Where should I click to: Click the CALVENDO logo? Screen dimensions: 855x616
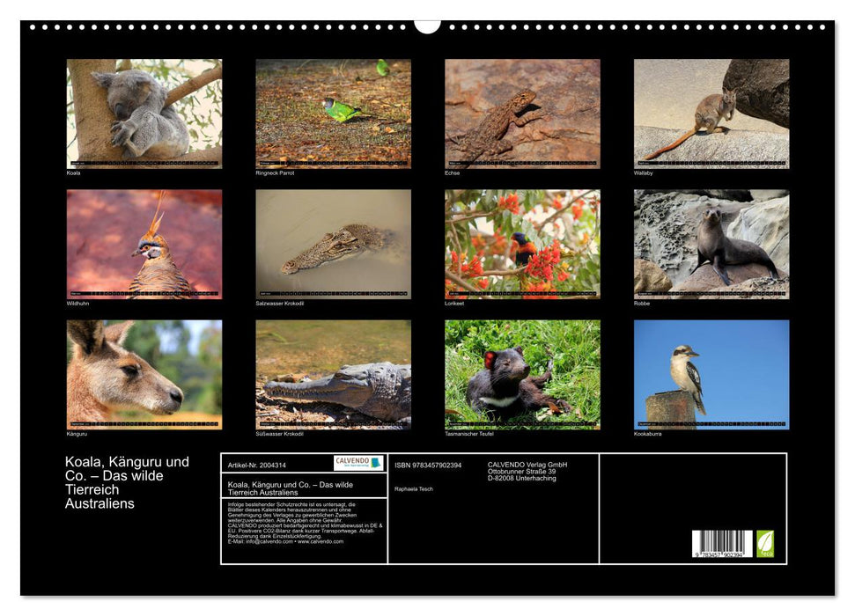point(358,463)
